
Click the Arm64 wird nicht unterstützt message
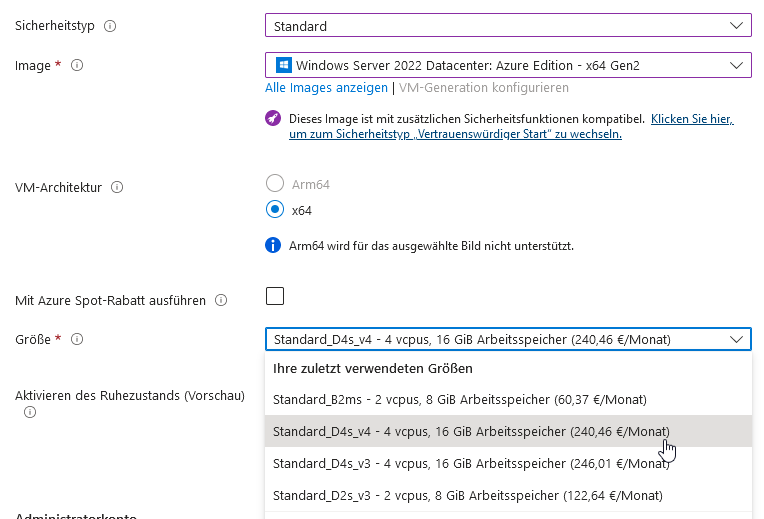(x=431, y=246)
